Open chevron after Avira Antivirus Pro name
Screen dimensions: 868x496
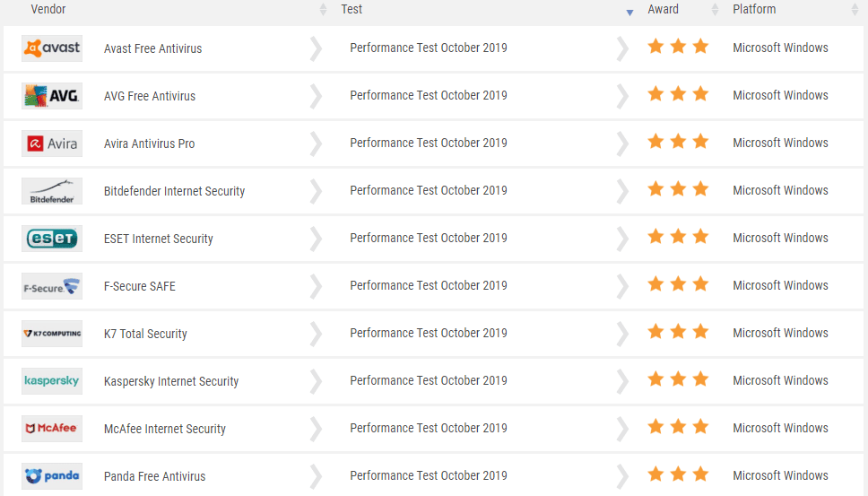click(x=316, y=144)
